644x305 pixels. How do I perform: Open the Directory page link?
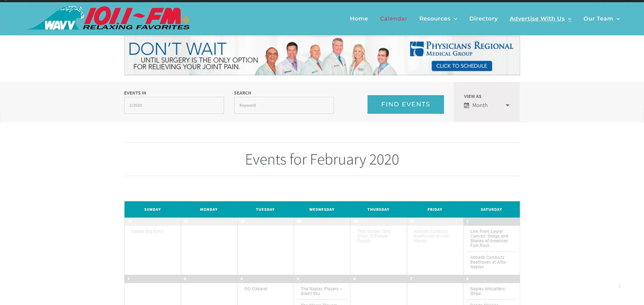tap(483, 19)
